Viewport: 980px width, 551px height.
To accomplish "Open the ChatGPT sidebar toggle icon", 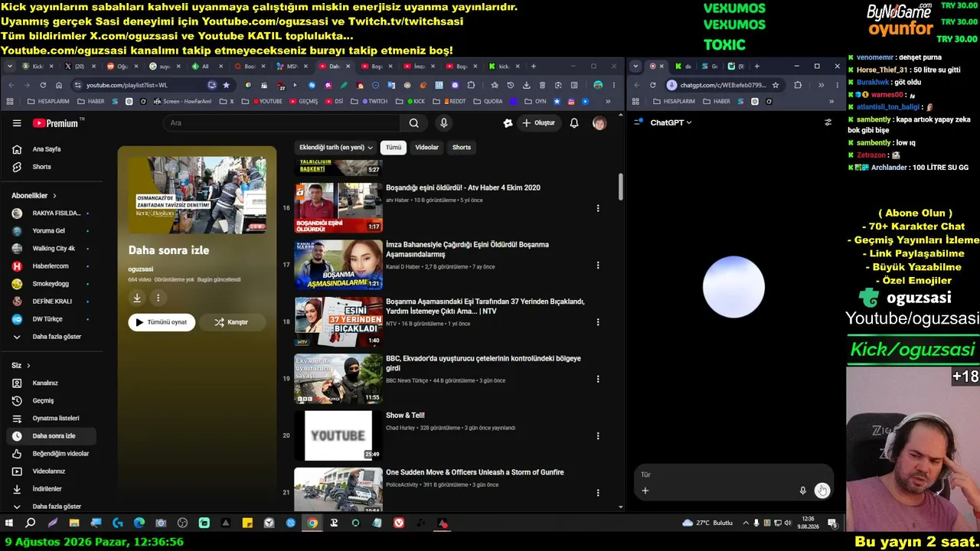I will [x=639, y=122].
